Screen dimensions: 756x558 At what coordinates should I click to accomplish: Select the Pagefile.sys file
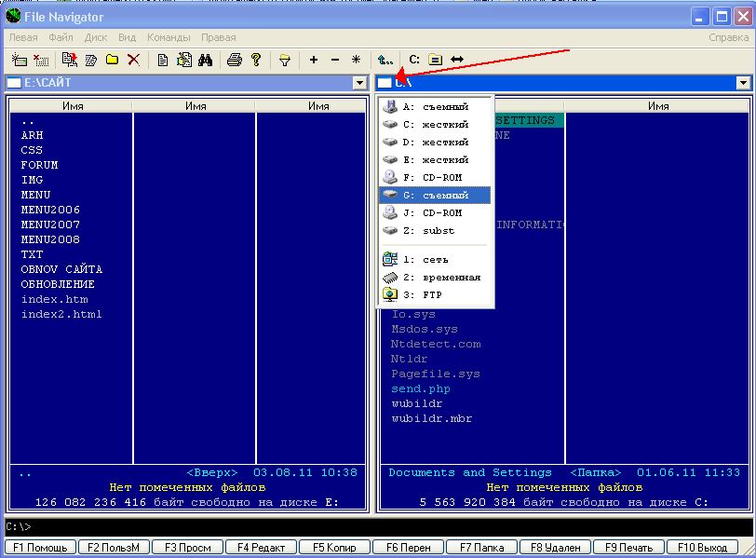436,374
